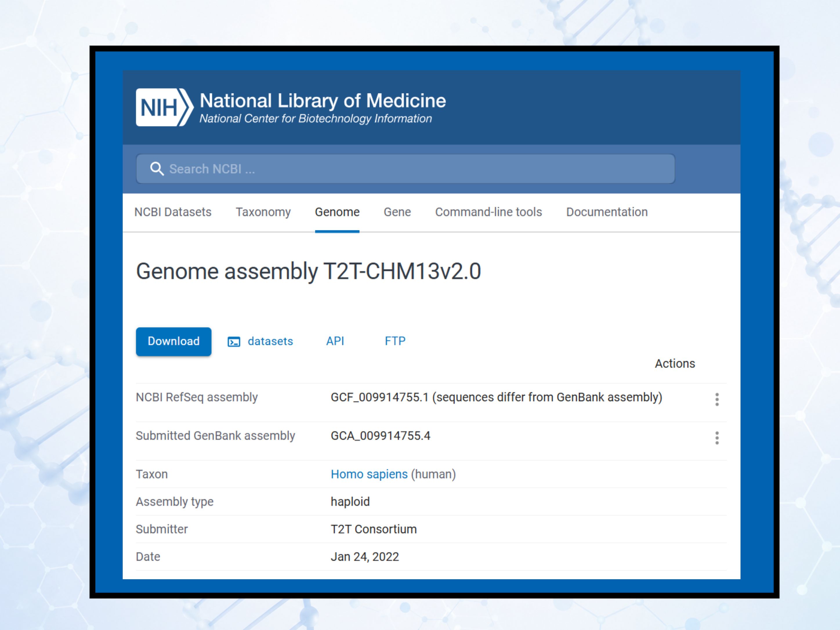Image resolution: width=840 pixels, height=630 pixels.
Task: Open actions menu for Submitted GenBank assembly
Action: point(717,438)
